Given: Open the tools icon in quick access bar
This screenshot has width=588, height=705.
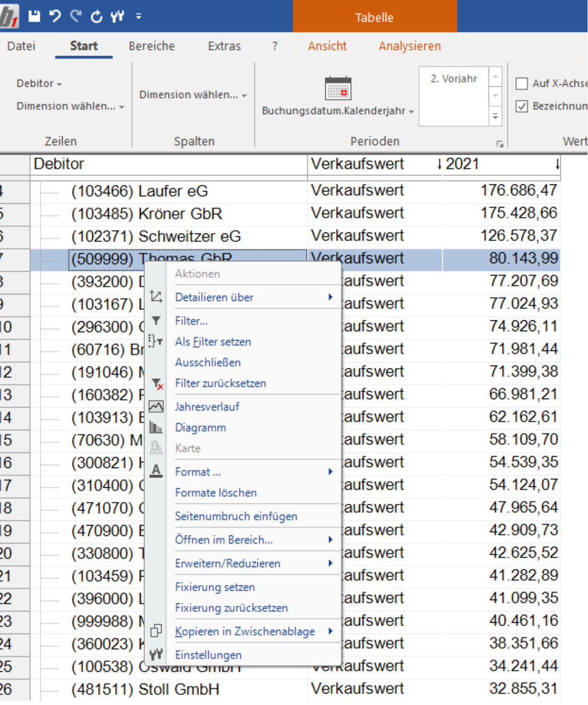Looking at the screenshot, I should (x=118, y=17).
